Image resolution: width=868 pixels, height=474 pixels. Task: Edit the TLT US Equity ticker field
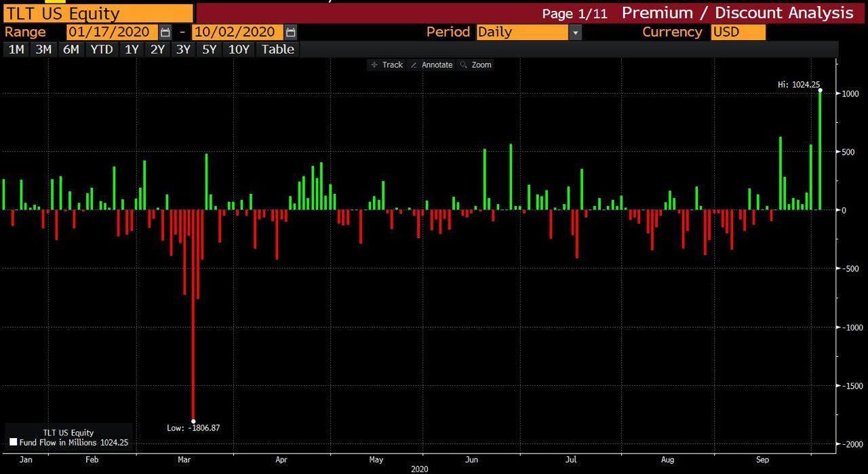pos(98,13)
